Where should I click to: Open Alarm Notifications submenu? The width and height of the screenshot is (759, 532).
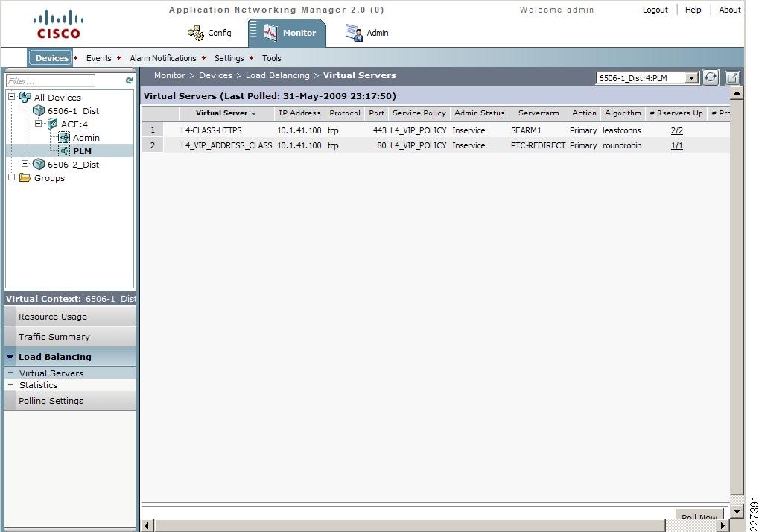(x=163, y=58)
